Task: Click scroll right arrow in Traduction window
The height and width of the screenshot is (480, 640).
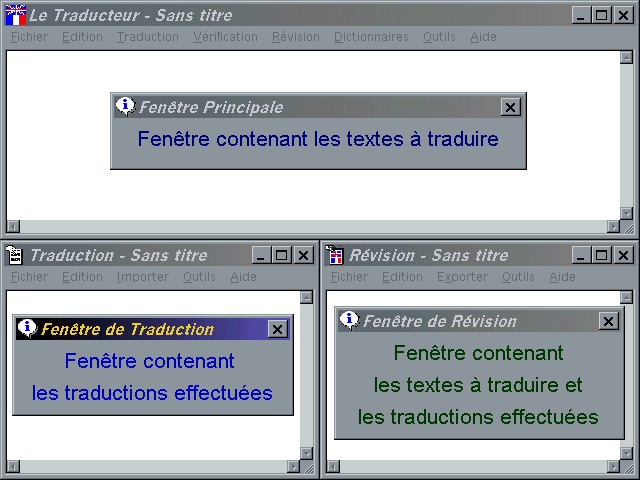Action: 293,467
